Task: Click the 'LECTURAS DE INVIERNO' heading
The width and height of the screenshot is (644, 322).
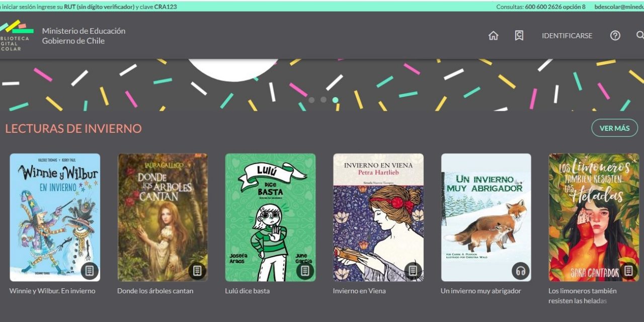Action: click(x=73, y=128)
